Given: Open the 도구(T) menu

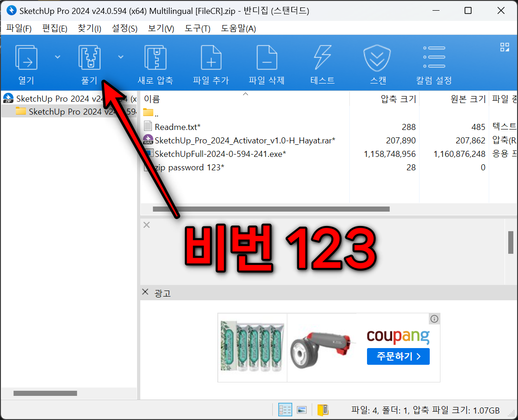Looking at the screenshot, I should tap(197, 29).
